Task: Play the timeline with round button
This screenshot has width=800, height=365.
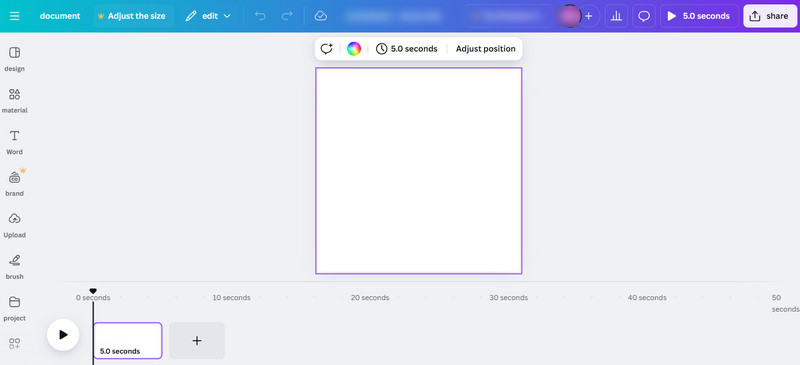Action: (63, 335)
